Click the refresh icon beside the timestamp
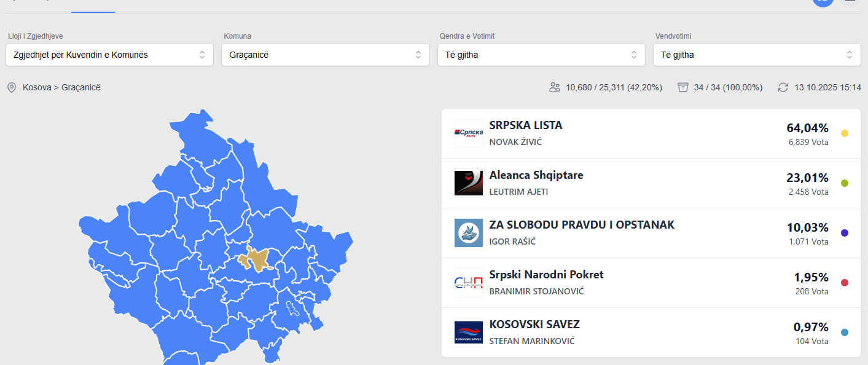 [783, 87]
